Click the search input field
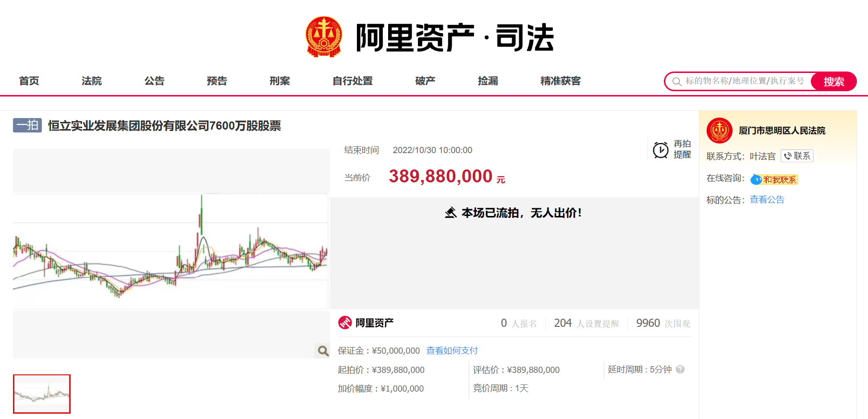This screenshot has height=419, width=868. pos(745,81)
